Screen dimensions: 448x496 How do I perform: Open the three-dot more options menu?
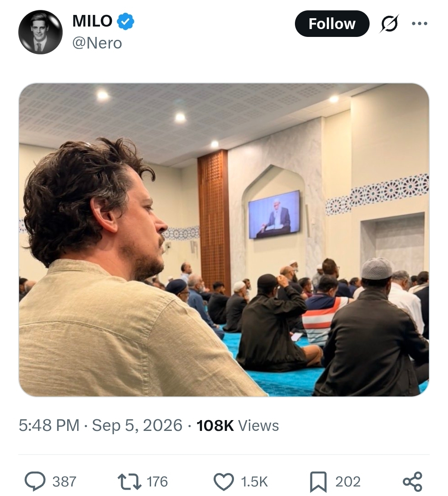pos(419,23)
